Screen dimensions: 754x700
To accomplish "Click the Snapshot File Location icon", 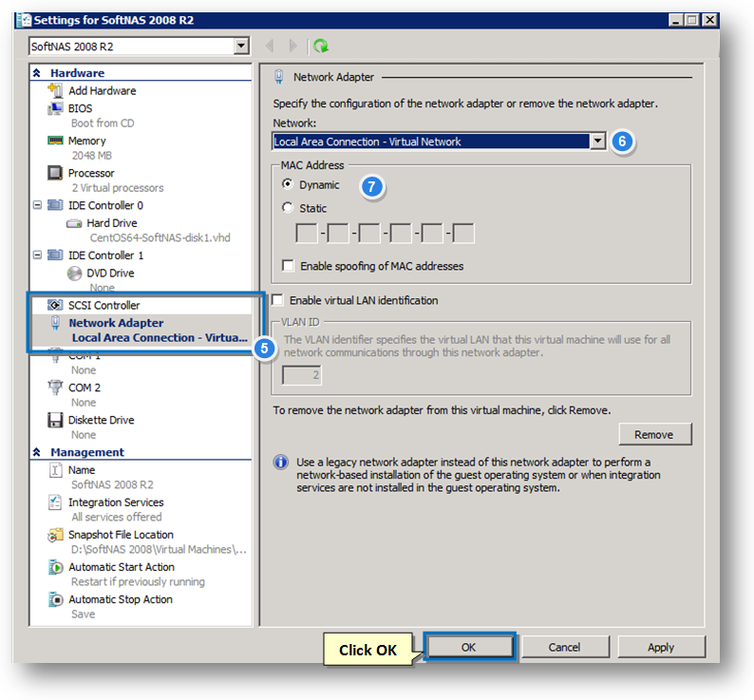I will pyautogui.click(x=55, y=535).
